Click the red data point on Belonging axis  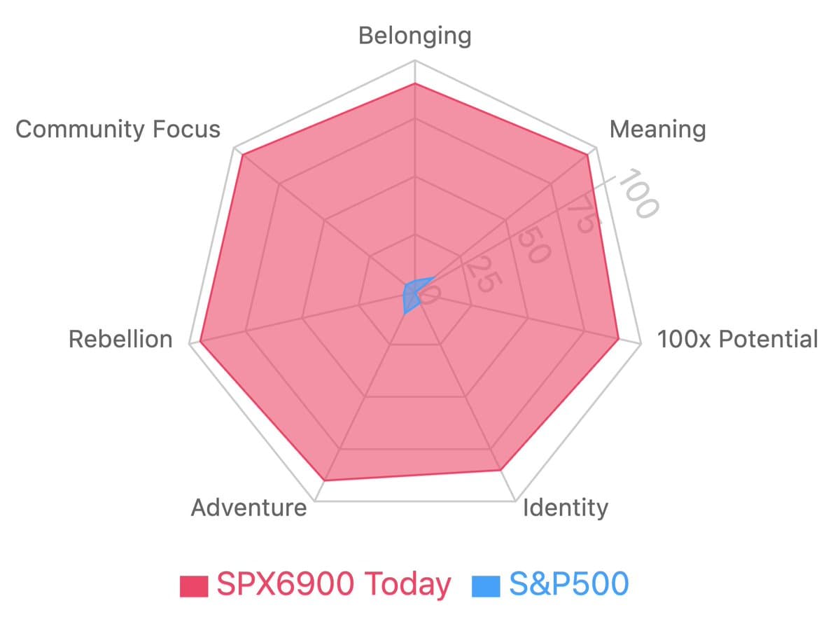tap(415, 83)
